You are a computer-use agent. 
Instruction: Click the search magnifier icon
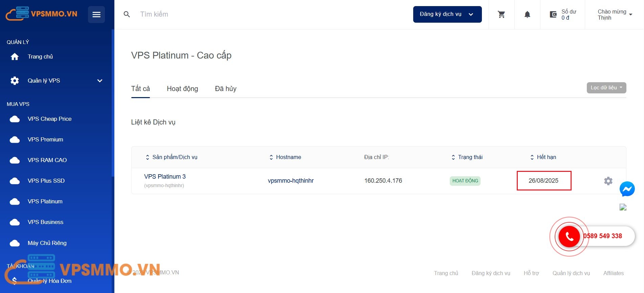(127, 15)
